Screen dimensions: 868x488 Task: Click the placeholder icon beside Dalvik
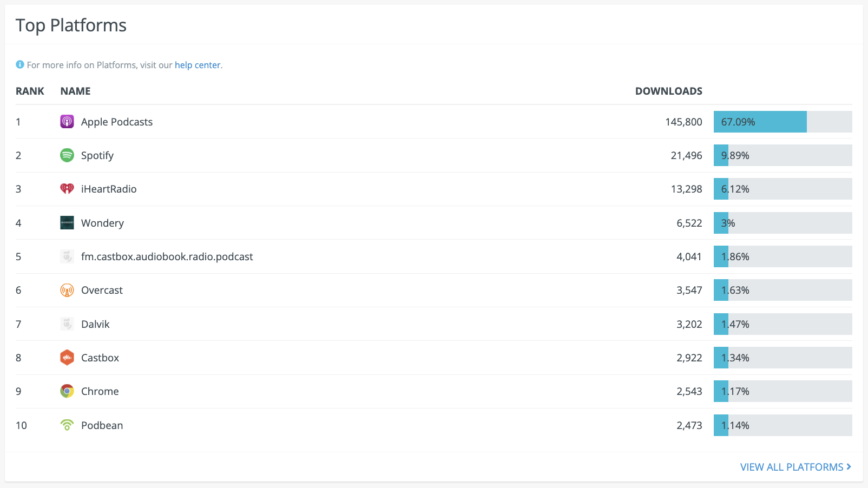(x=67, y=324)
